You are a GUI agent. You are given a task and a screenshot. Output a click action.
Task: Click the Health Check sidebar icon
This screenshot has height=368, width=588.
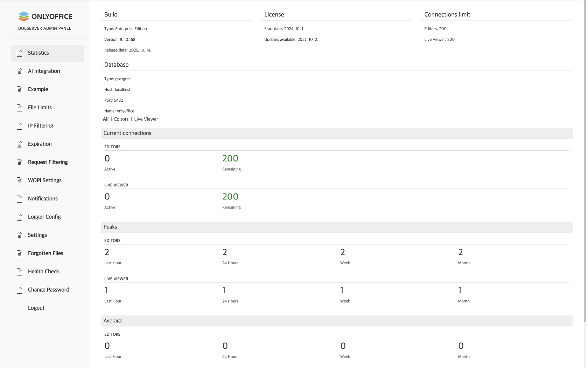(20, 272)
